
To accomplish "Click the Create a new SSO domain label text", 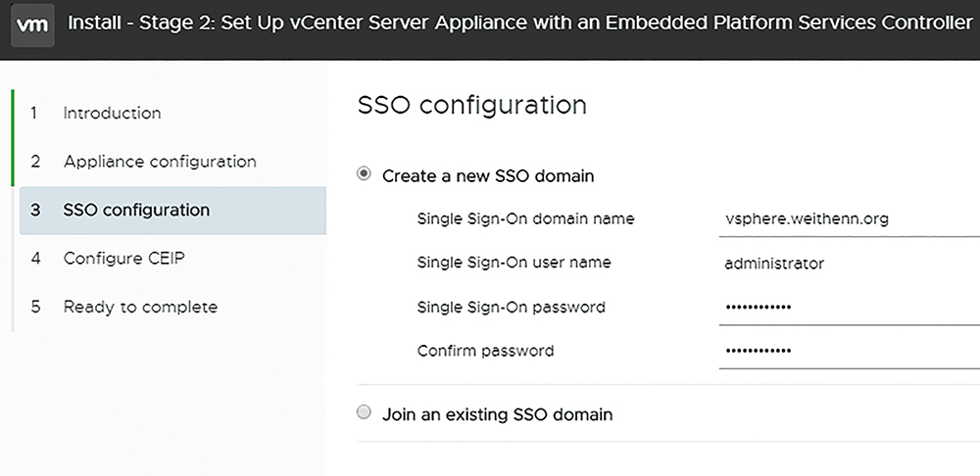I will tap(488, 176).
